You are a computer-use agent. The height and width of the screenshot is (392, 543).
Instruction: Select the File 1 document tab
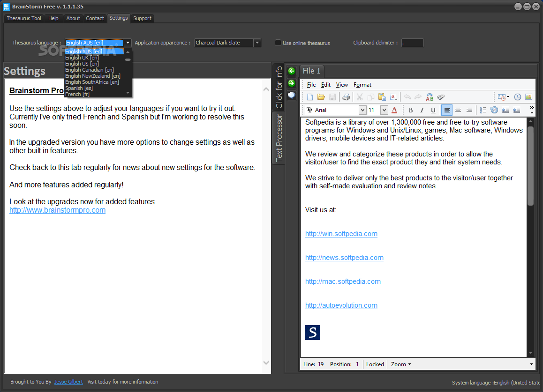tap(312, 71)
